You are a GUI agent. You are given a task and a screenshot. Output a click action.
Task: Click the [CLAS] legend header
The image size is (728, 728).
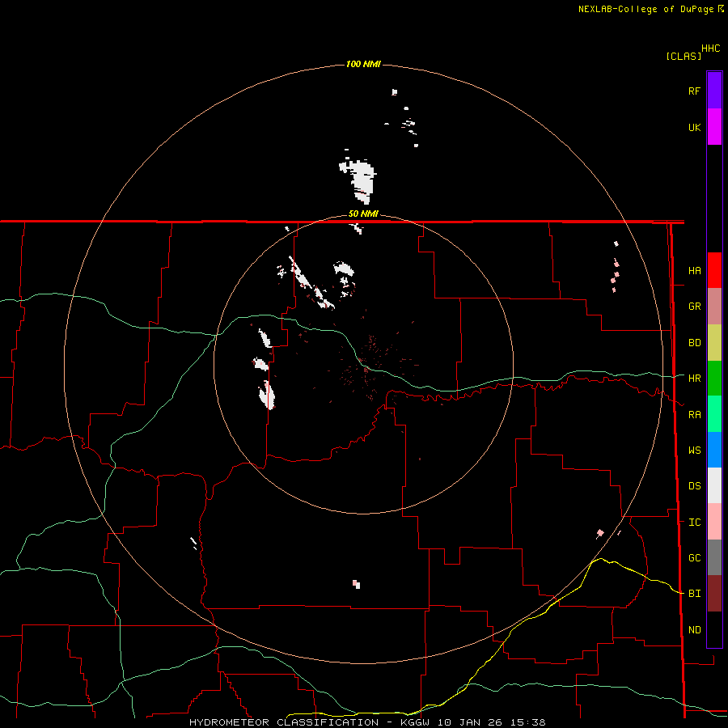coord(684,56)
